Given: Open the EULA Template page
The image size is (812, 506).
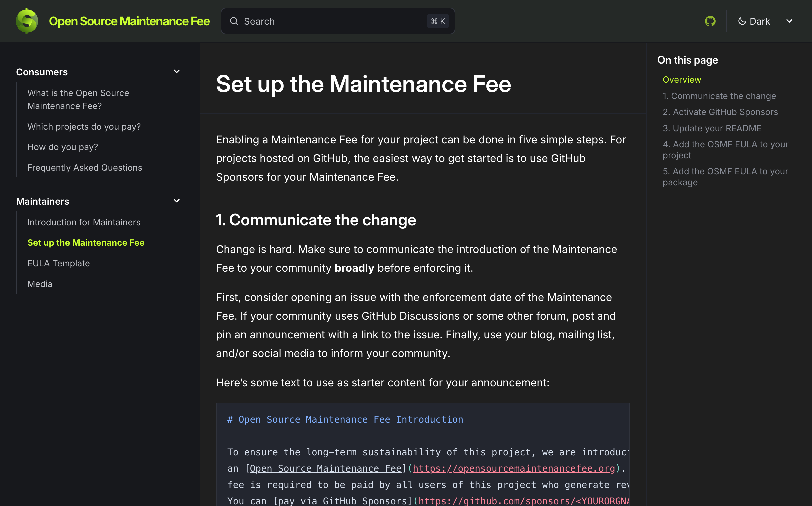Looking at the screenshot, I should coord(59,263).
